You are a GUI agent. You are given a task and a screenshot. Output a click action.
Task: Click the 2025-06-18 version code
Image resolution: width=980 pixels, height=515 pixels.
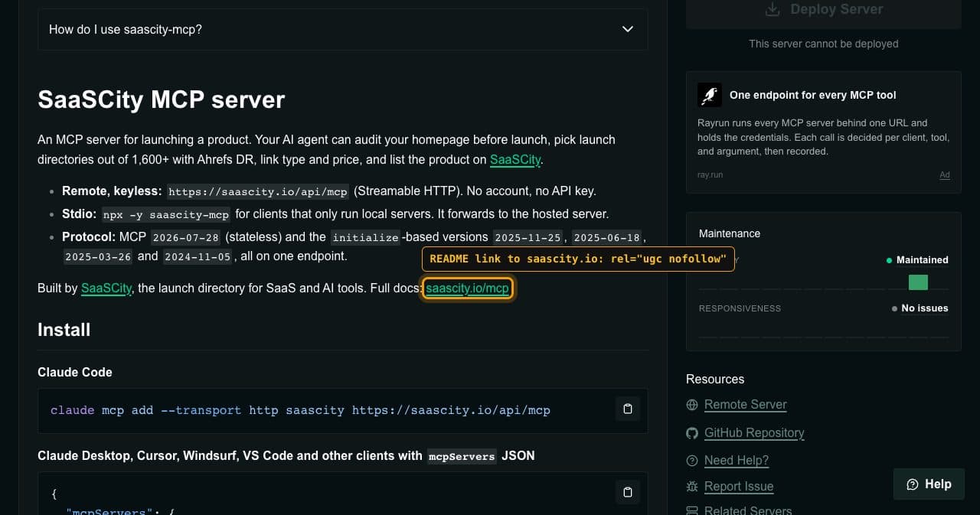coord(606,237)
